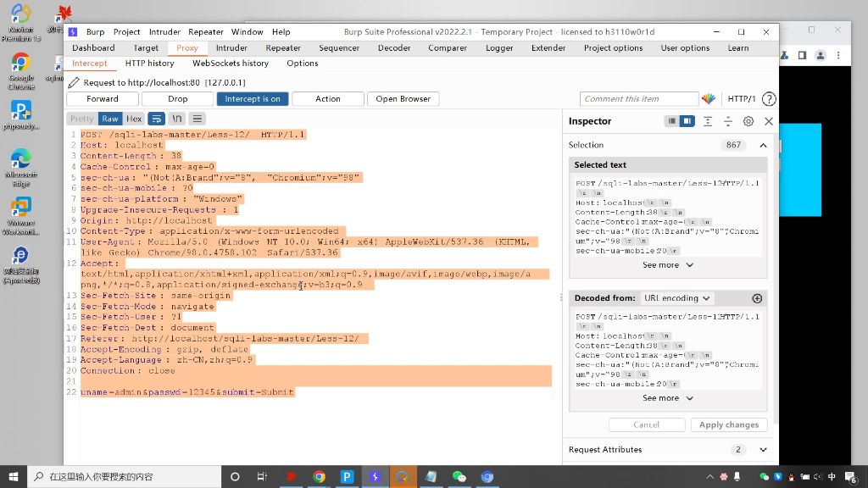868x488 pixels.
Task: Close the Inspector panel
Action: (768, 121)
